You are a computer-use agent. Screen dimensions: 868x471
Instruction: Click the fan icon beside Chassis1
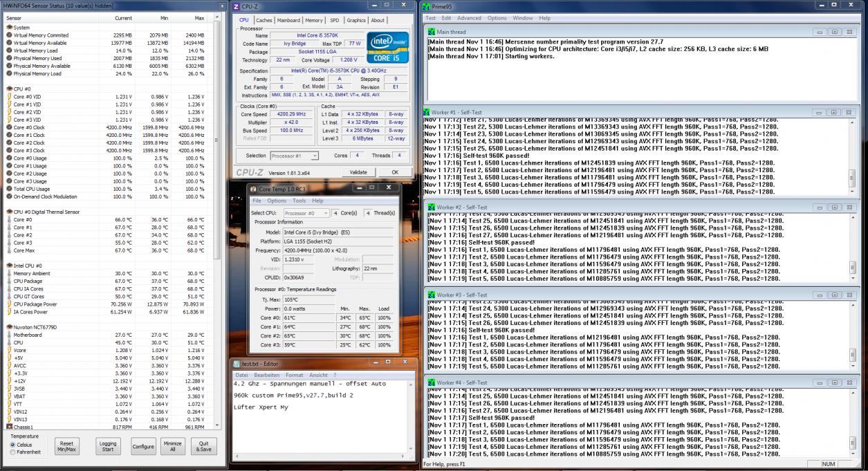click(x=10, y=427)
